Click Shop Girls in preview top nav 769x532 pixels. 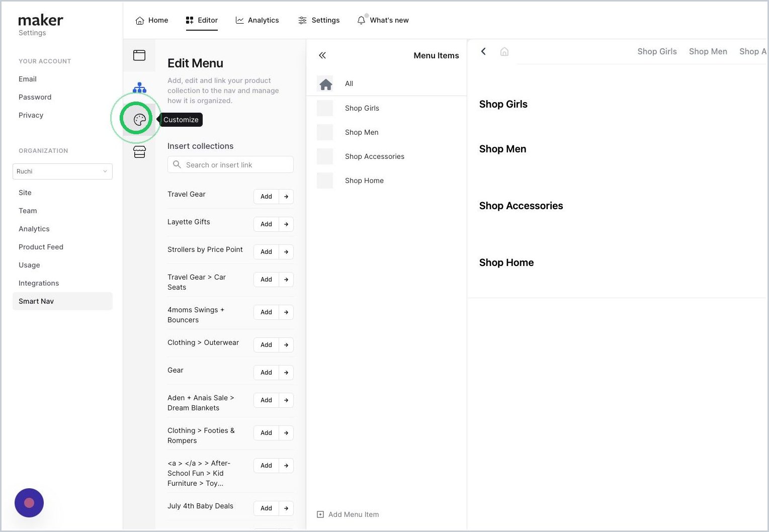[x=657, y=51]
